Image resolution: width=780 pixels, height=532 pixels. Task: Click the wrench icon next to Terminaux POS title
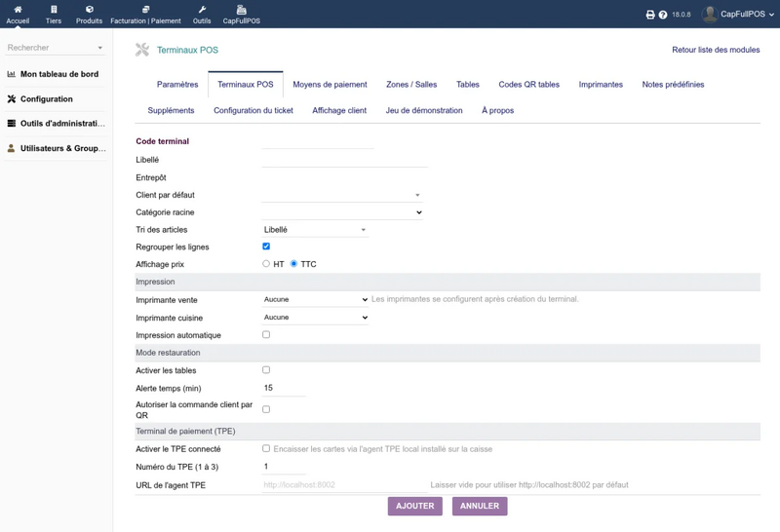click(142, 50)
